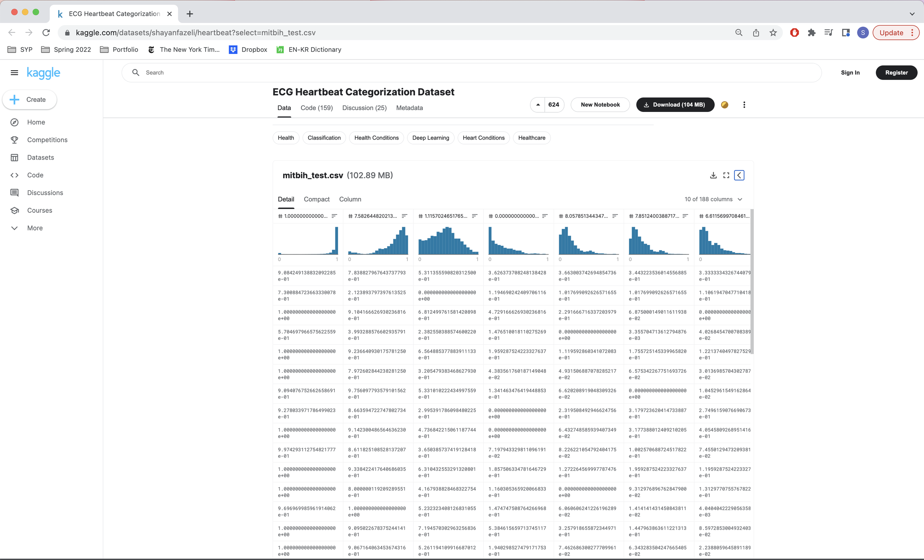Click the Download (104 MB) button
This screenshot has width=924, height=560.
[x=675, y=105]
